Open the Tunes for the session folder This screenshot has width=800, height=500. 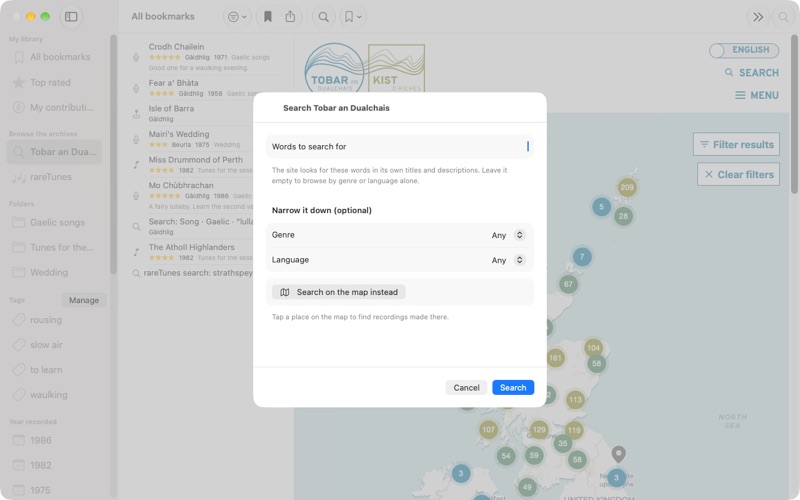point(55,247)
